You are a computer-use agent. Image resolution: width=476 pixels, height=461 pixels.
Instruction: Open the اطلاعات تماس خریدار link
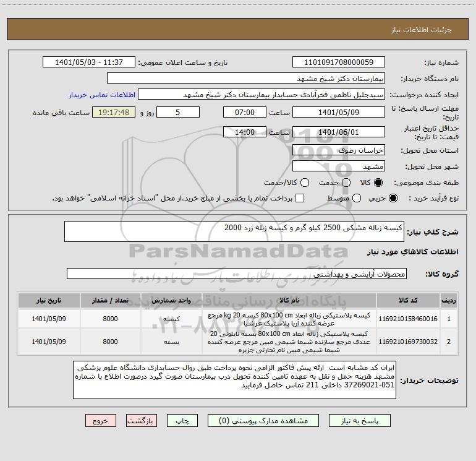pos(102,95)
